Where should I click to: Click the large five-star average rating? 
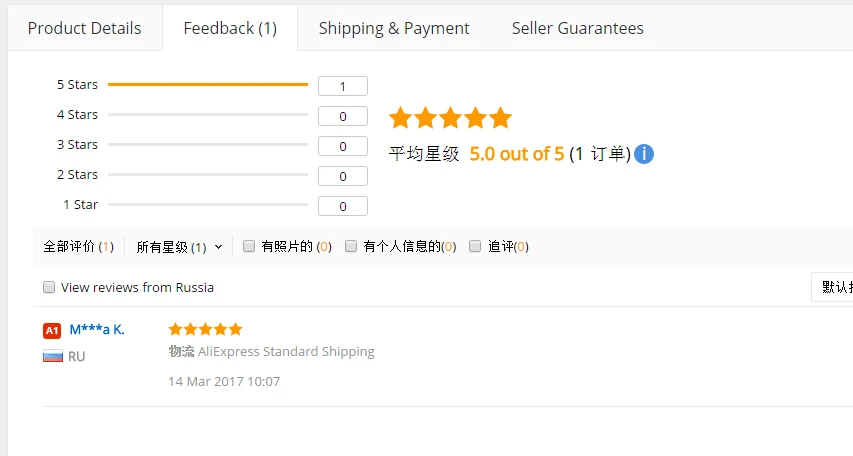click(450, 118)
